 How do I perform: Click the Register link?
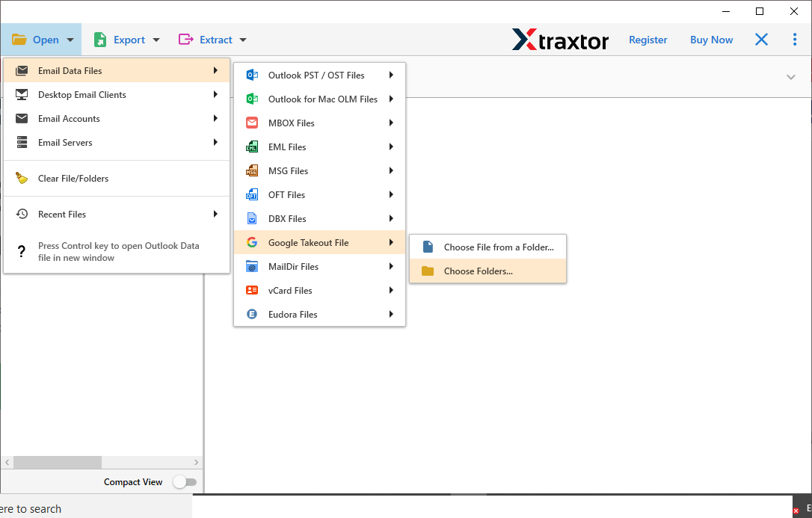click(x=648, y=40)
